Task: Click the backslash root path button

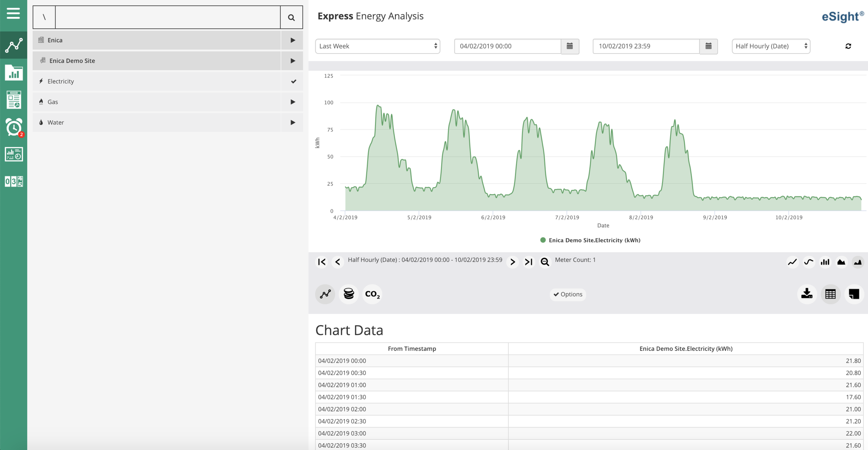Action: pos(44,17)
